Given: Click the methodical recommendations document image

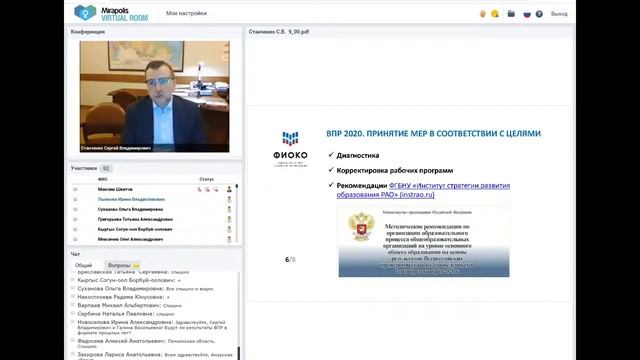Looking at the screenshot, I should coord(424,241).
